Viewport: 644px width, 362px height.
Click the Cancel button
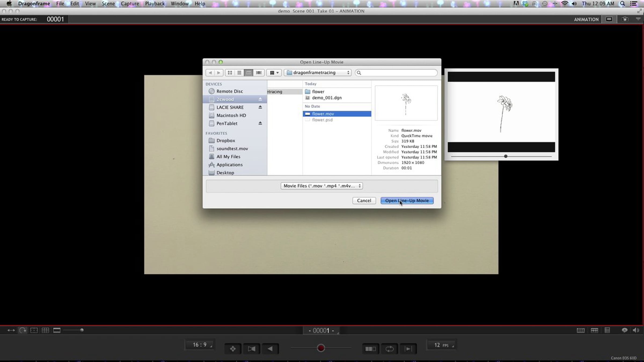(x=364, y=201)
